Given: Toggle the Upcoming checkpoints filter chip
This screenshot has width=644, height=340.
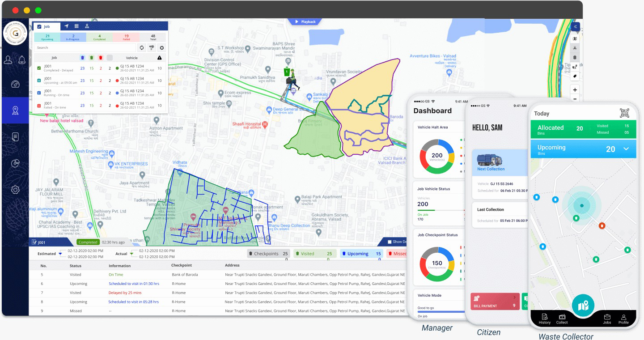Looking at the screenshot, I should (x=361, y=254).
